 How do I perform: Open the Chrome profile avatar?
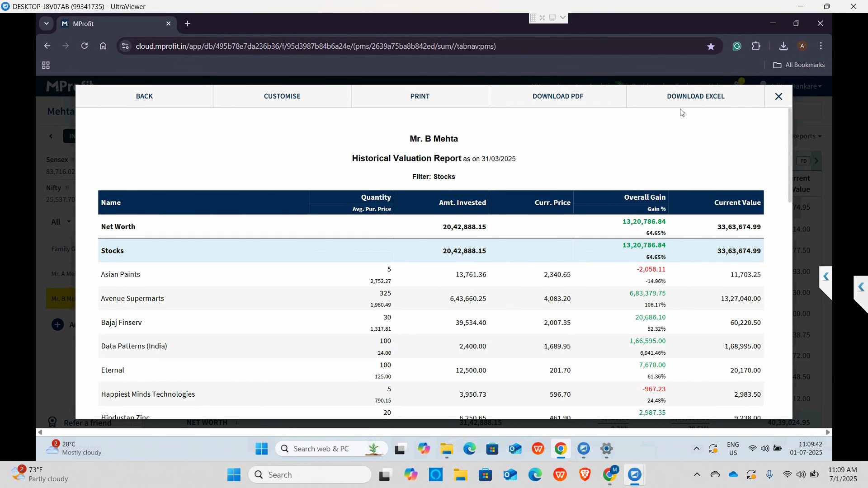point(802,46)
